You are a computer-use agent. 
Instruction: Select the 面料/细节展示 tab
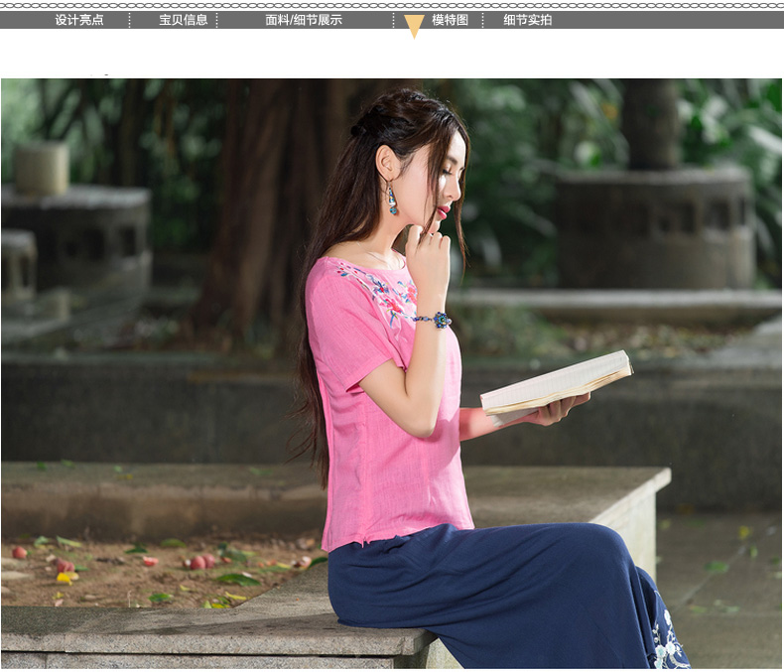coord(304,20)
